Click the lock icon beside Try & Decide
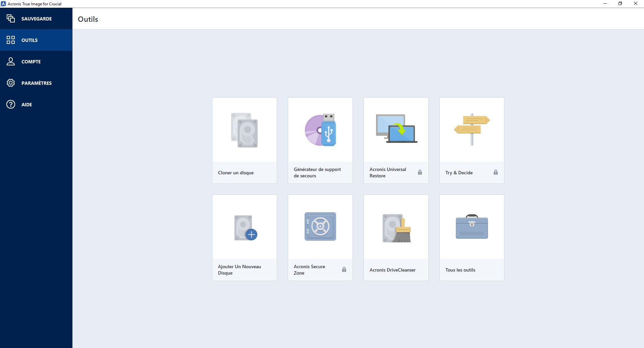 496,172
